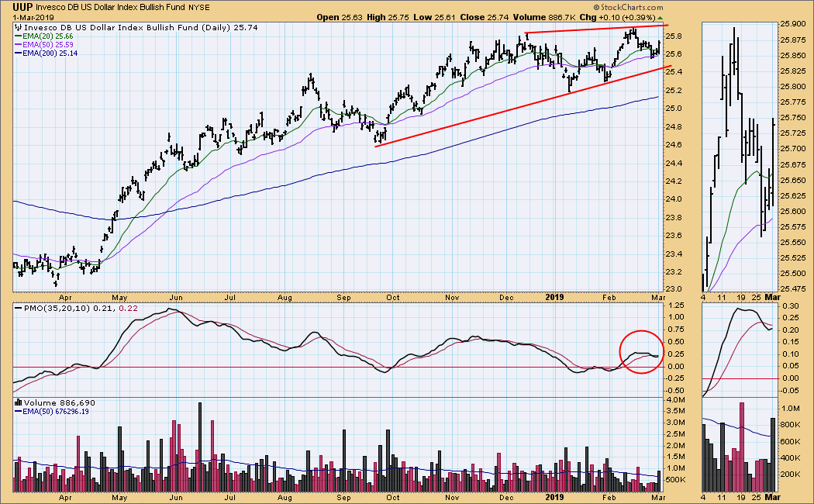This screenshot has width=814, height=504.
Task: Click the 2019 year marker on price axis
Action: [557, 297]
